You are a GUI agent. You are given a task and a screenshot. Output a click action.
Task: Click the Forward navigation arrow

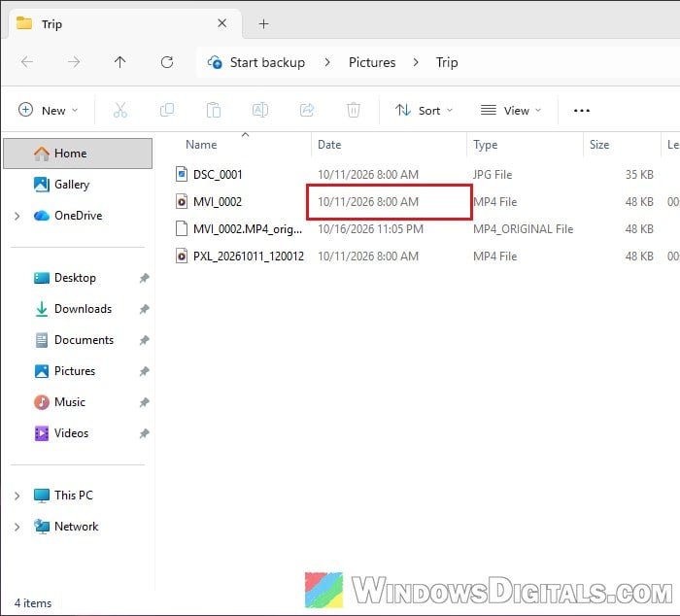point(74,62)
